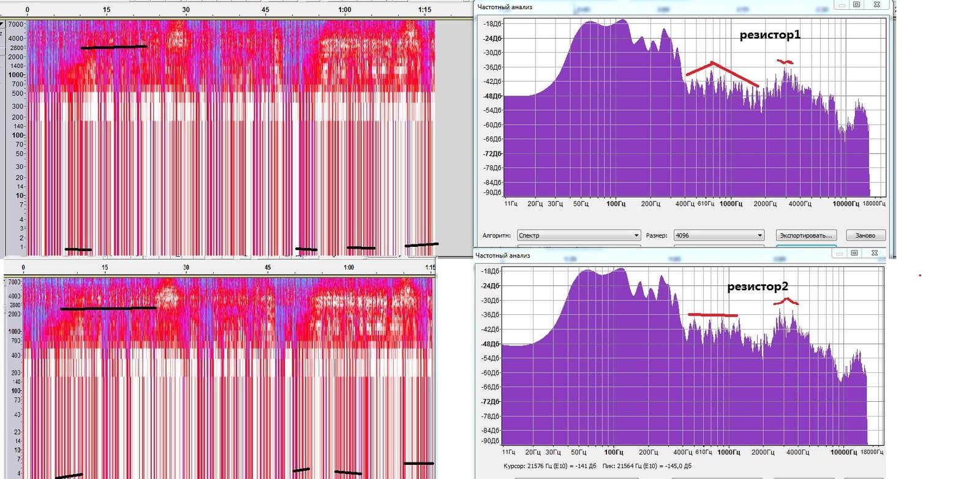Click the 15 mark on the upper timeline ruler
980x479 pixels.
tap(107, 10)
